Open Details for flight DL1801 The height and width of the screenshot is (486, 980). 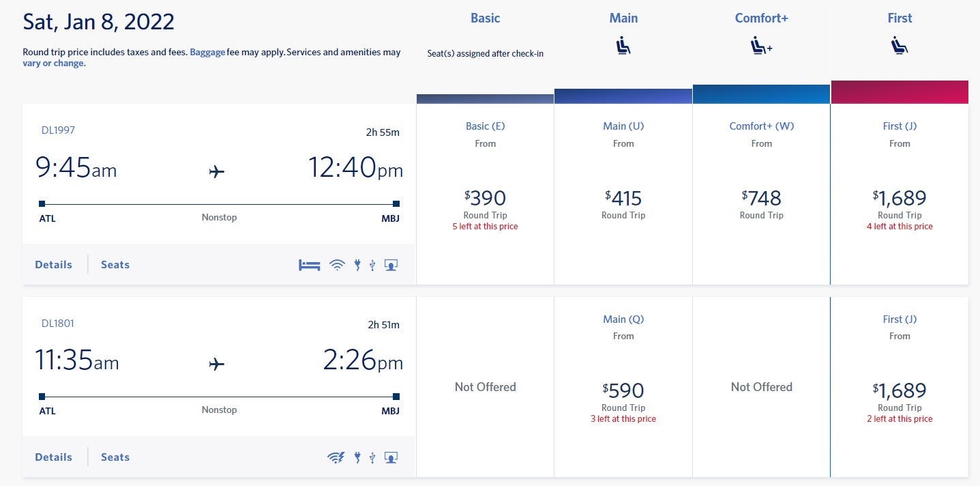[53, 457]
